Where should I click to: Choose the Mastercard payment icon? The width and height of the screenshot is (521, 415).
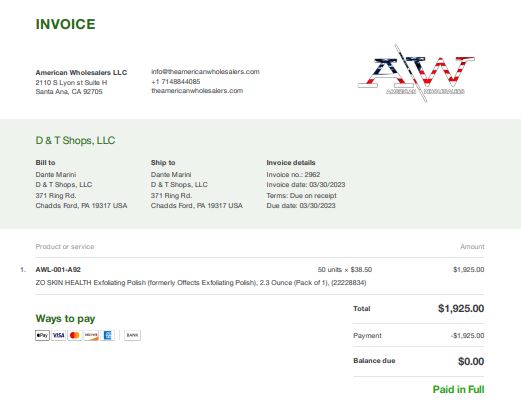click(75, 335)
